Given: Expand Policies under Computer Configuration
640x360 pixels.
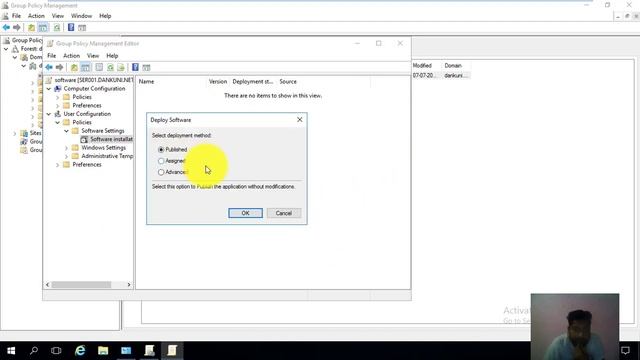Looking at the screenshot, I should [x=58, y=97].
